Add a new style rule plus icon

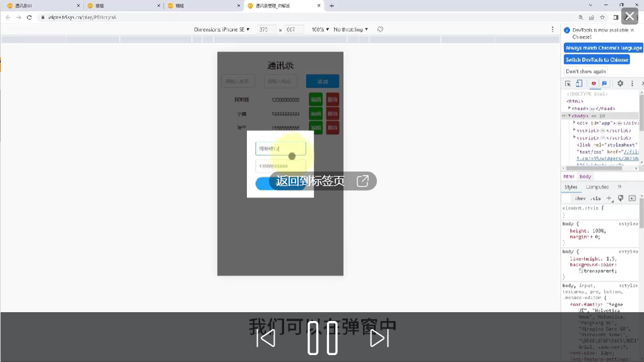coord(609,199)
